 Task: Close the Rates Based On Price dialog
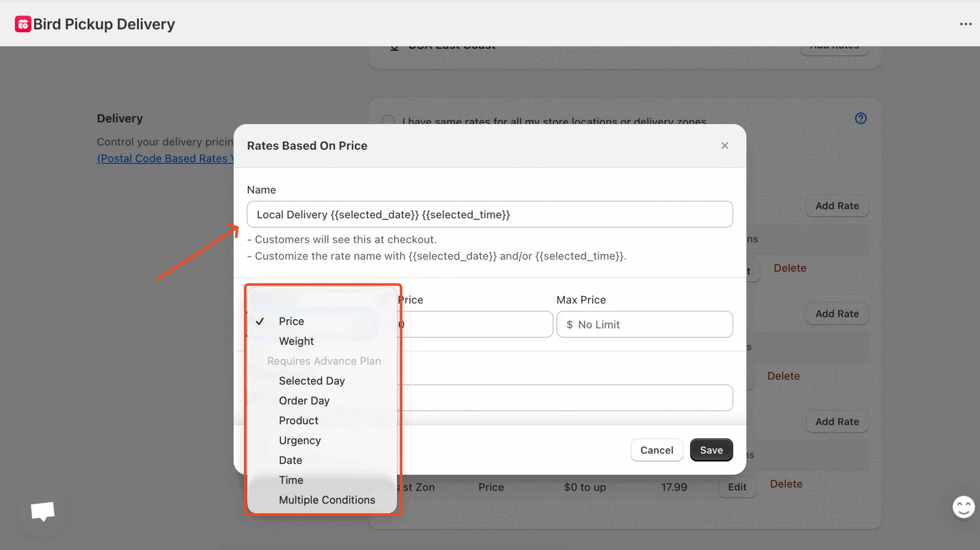(x=724, y=146)
